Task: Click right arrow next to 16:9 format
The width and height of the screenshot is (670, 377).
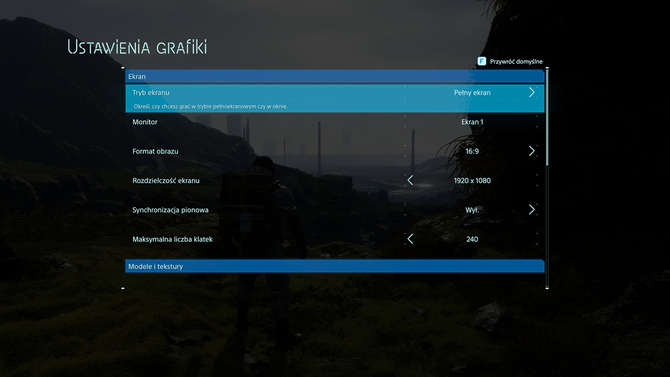Action: [532, 151]
